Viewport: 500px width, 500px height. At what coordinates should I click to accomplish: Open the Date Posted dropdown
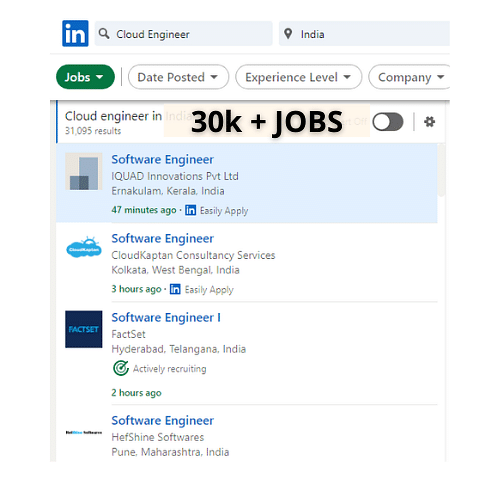[178, 77]
